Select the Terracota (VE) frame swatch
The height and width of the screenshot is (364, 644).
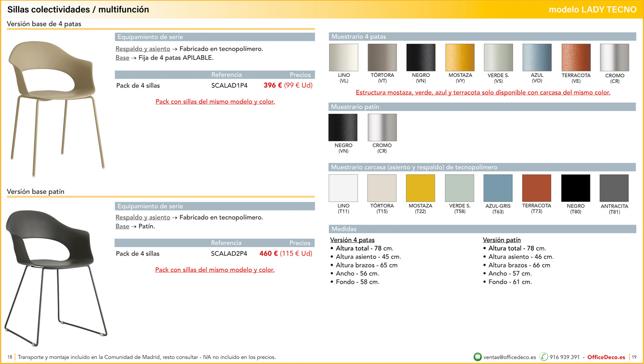pyautogui.click(x=576, y=58)
